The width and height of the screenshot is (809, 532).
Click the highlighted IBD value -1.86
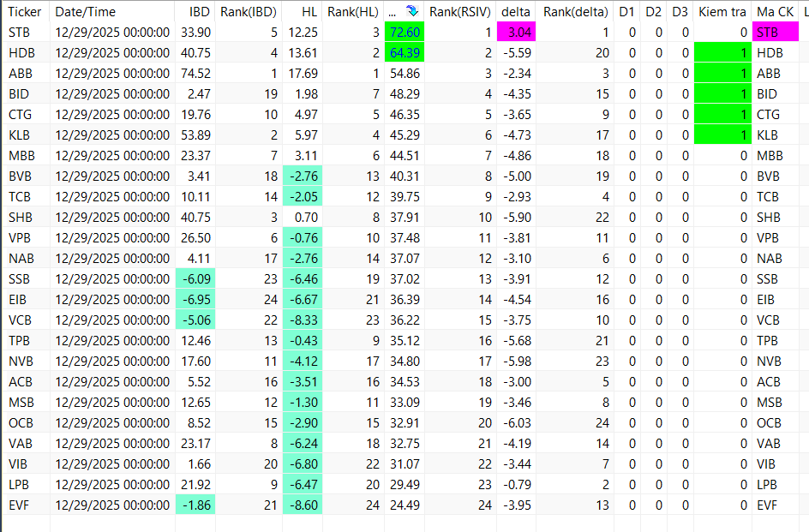(x=195, y=505)
